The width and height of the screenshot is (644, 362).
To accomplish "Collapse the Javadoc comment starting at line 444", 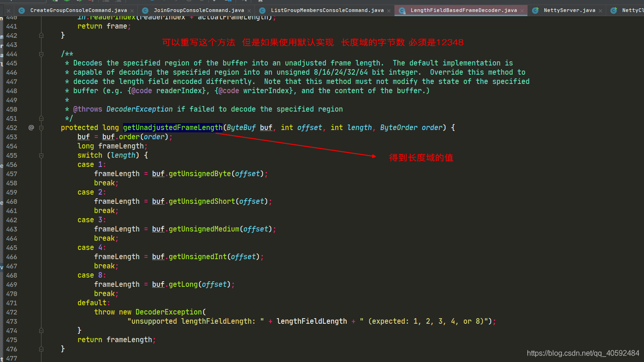I will (41, 54).
